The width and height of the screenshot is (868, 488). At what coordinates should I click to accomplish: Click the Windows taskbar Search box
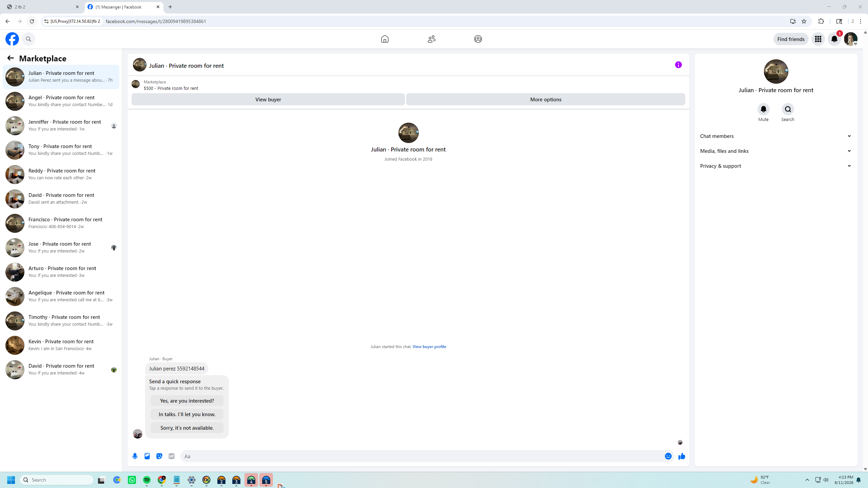[x=57, y=480]
